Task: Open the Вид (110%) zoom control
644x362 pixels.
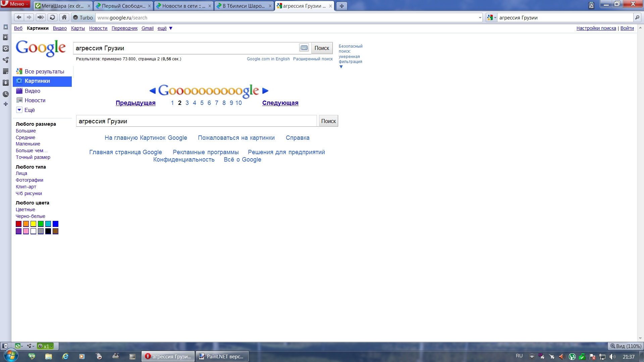Action: [625, 346]
